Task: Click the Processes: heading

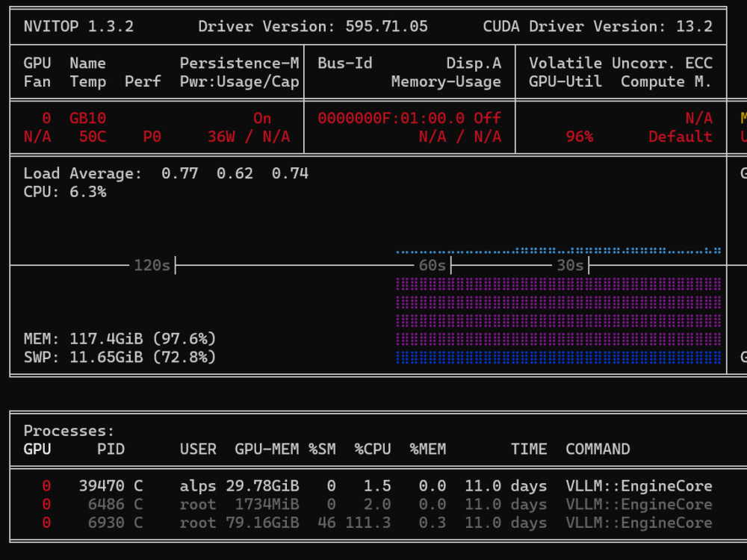Action: (69, 431)
